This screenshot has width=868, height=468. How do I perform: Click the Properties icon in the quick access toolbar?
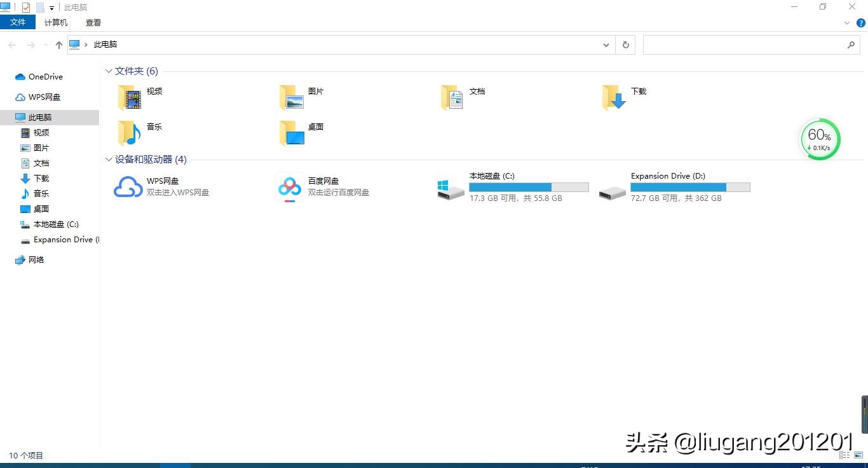tap(26, 8)
